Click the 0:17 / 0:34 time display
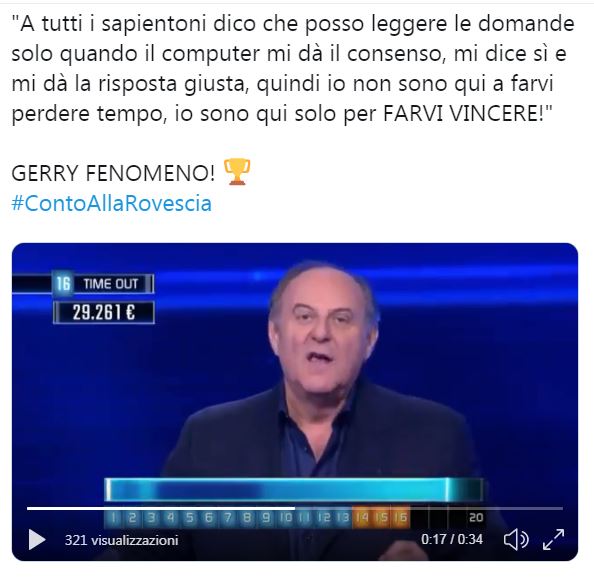This screenshot has width=594, height=586. tap(452, 539)
